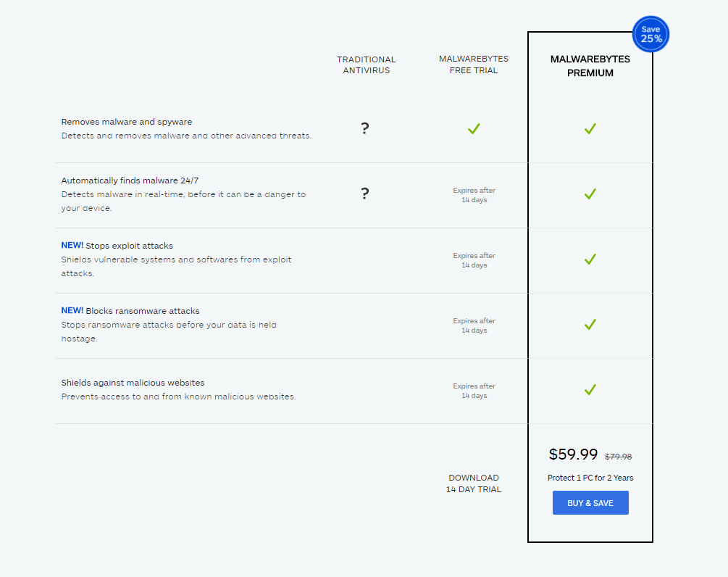Click the question mark under Traditional Antivirus for spyware removal
Screen dimensions: 728x577
365,128
